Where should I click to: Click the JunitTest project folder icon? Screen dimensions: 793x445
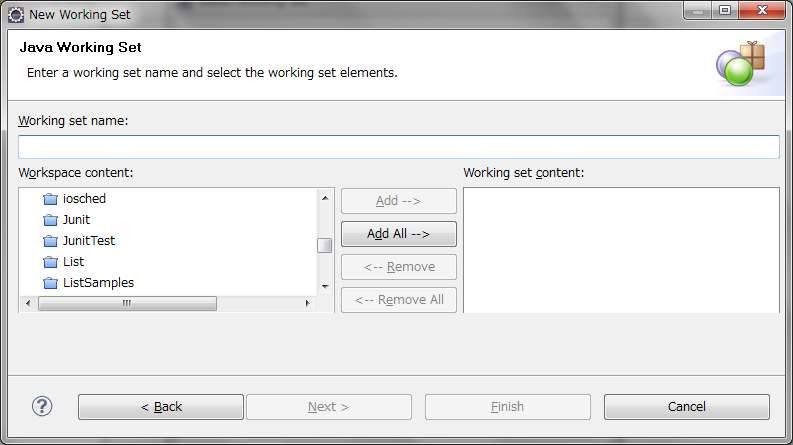(x=50, y=241)
